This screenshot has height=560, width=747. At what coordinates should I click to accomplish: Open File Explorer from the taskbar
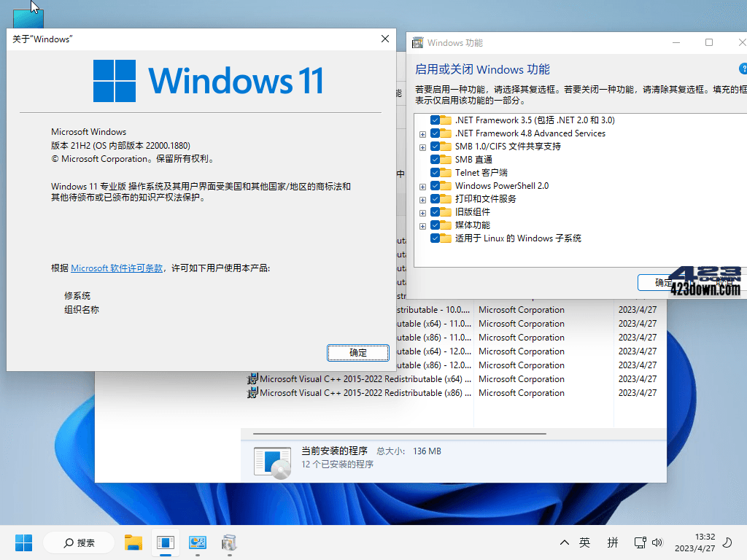[133, 542]
